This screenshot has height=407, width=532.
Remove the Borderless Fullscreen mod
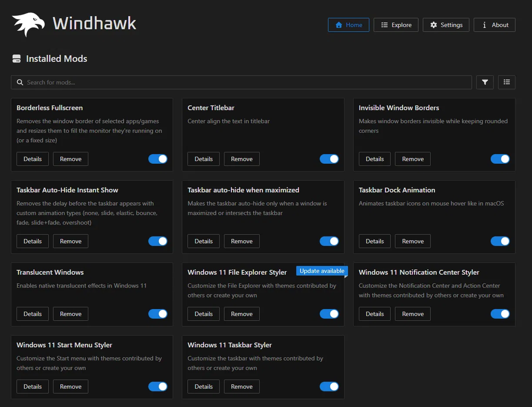point(71,159)
